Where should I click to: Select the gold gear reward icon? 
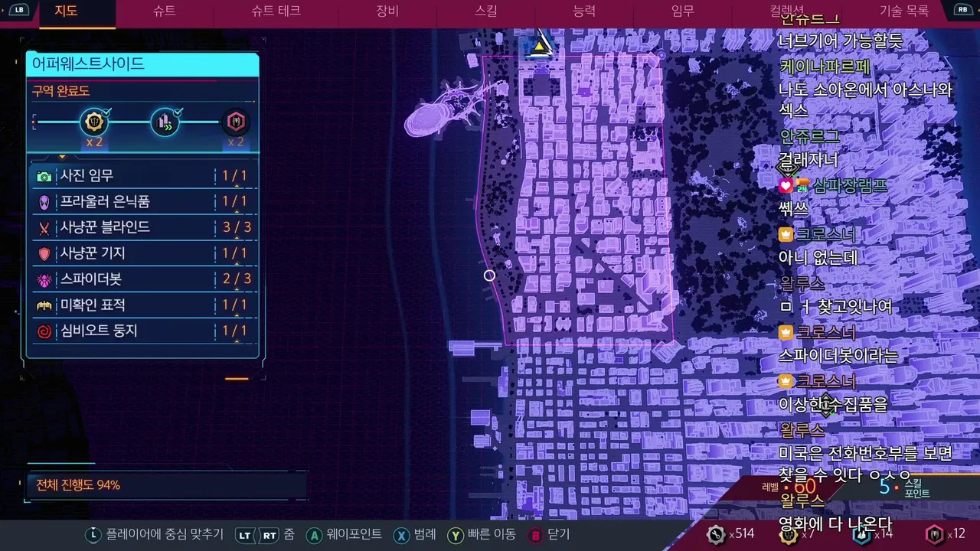(94, 122)
